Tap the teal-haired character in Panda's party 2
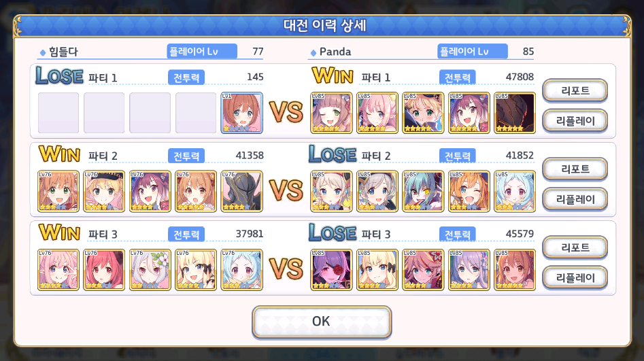 tap(423, 192)
